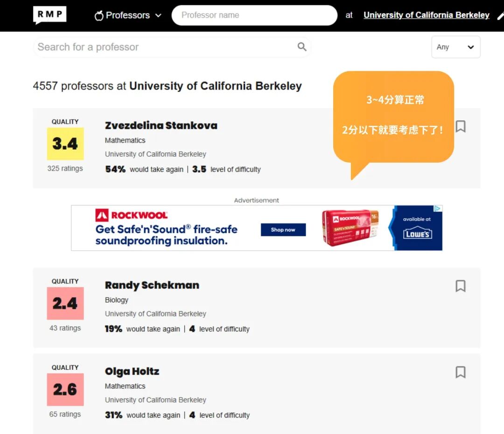504x434 pixels.
Task: Click the pencil edit icon in header
Action: pos(500,15)
